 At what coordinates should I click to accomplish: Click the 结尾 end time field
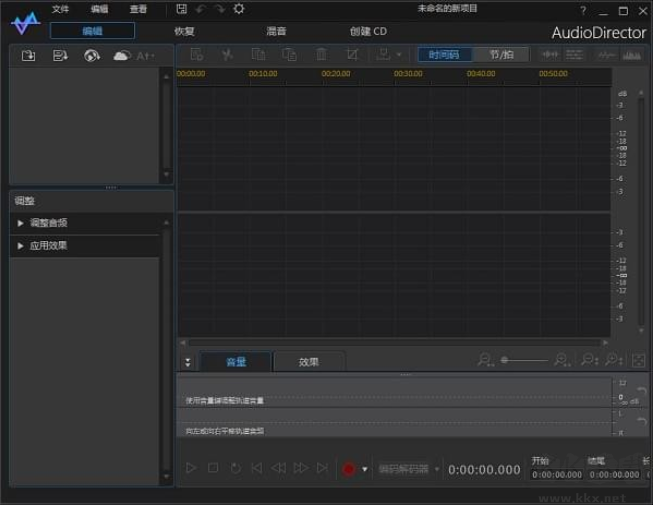coord(614,475)
